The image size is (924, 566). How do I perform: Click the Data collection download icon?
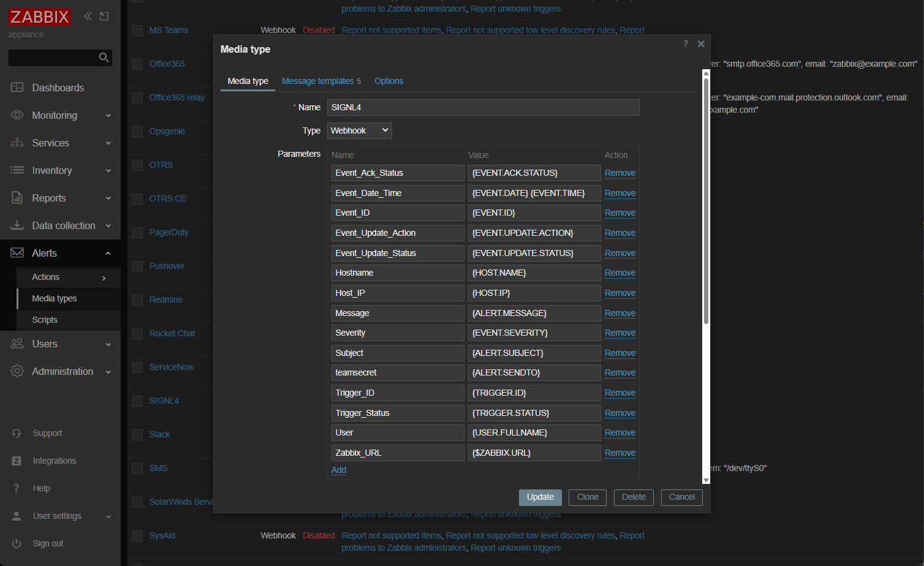point(17,225)
